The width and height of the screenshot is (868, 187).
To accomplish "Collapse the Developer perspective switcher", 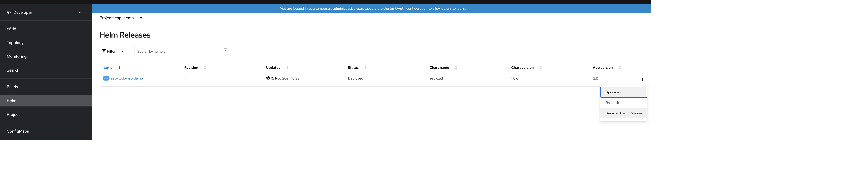I will (80, 12).
